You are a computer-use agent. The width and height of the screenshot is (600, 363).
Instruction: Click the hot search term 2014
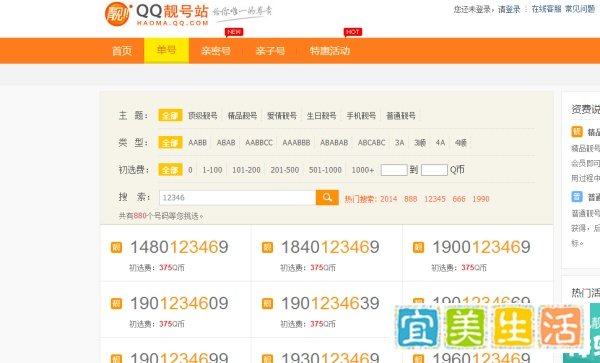click(388, 199)
